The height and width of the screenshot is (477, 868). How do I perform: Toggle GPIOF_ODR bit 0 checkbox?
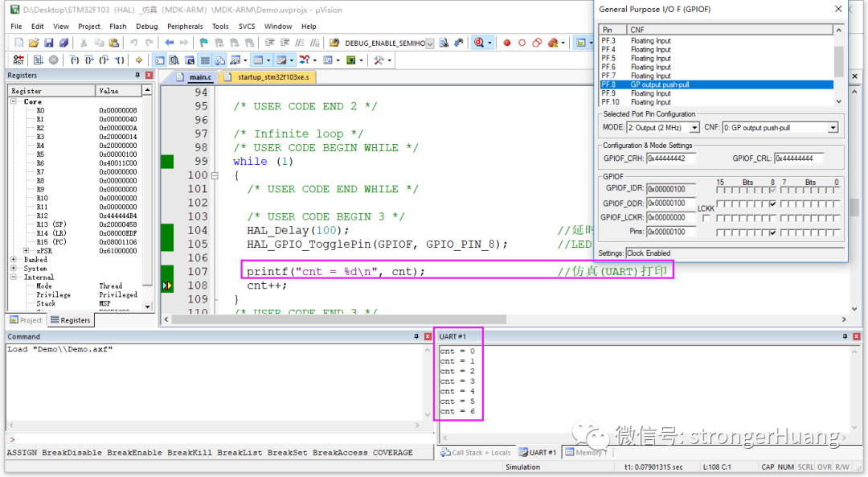pos(837,204)
